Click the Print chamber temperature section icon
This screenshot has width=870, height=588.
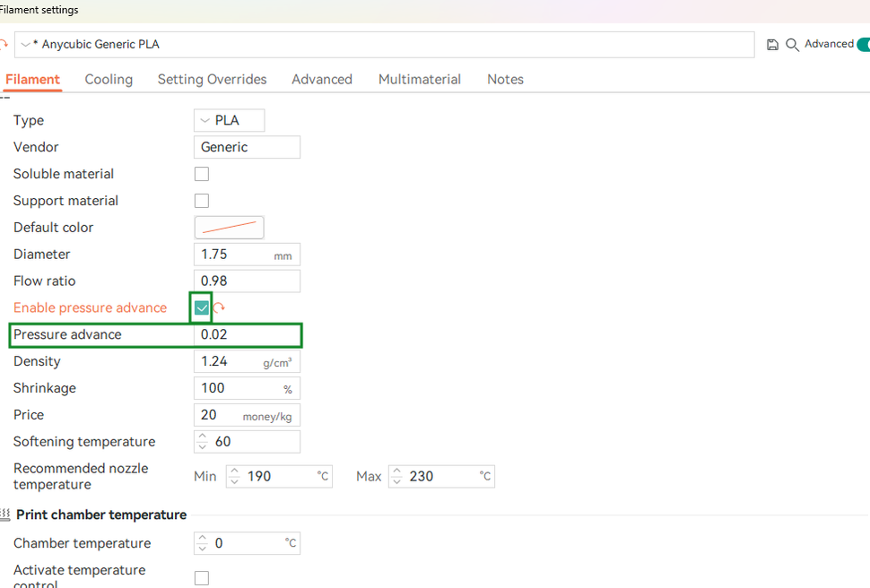5,514
